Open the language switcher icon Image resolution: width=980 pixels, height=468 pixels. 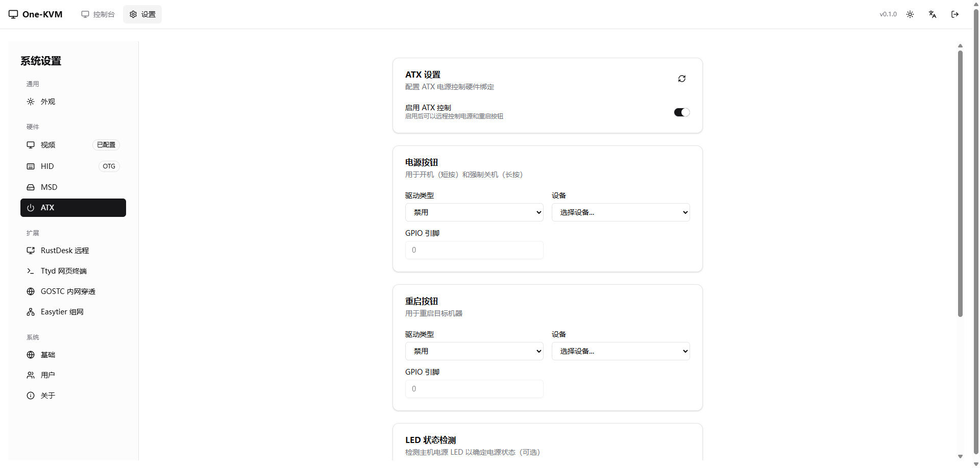coord(932,14)
